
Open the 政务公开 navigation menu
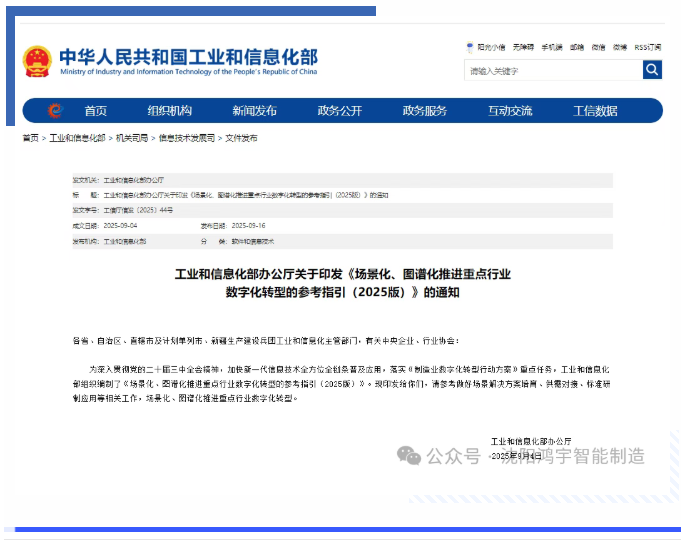[x=340, y=110]
